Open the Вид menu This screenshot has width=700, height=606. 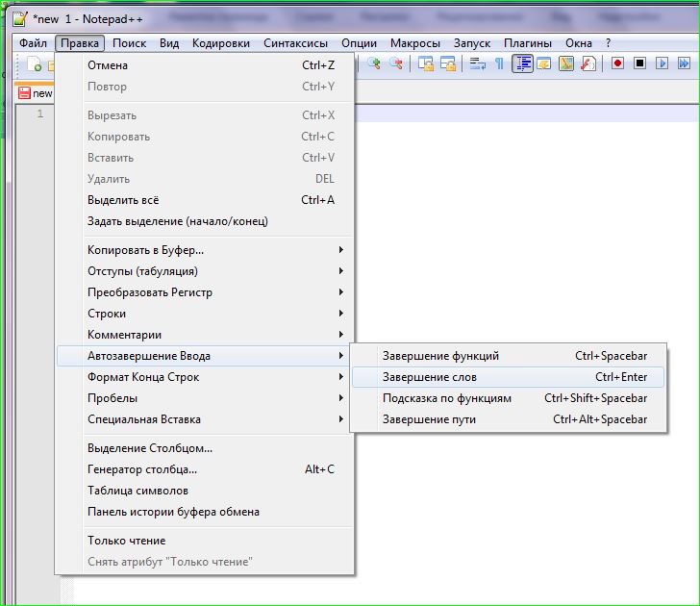[169, 43]
